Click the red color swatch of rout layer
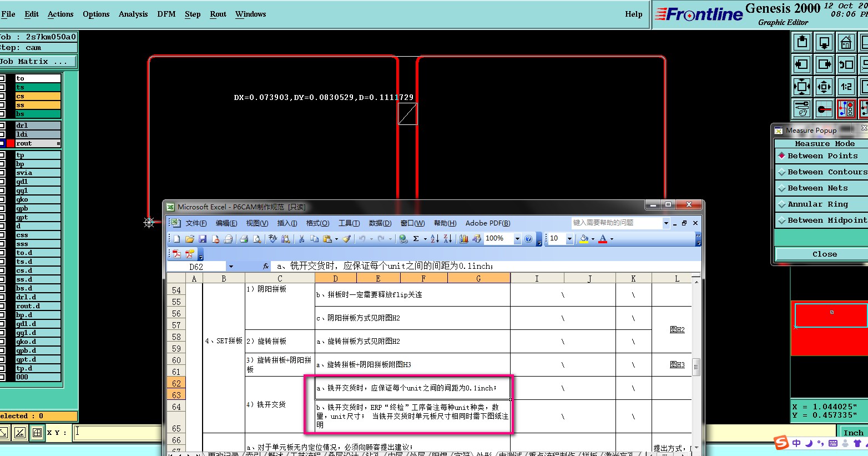The width and height of the screenshot is (868, 456). pos(10,143)
